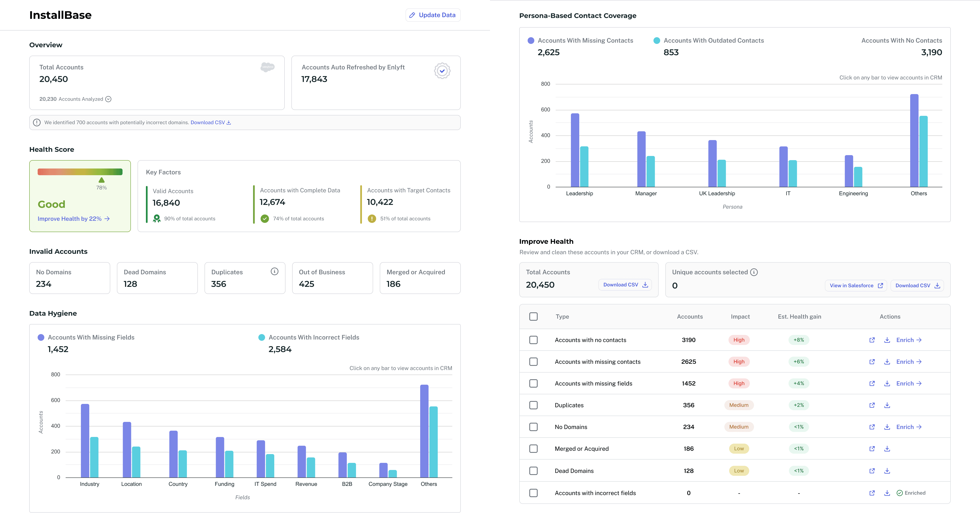Click the Update Data button

[x=433, y=15]
